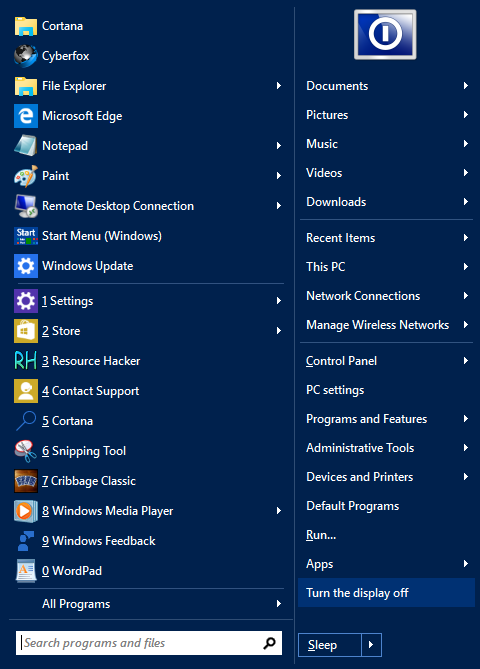Launch Microsoft Edge from its icon
This screenshot has width=480, height=669.
tap(26, 116)
